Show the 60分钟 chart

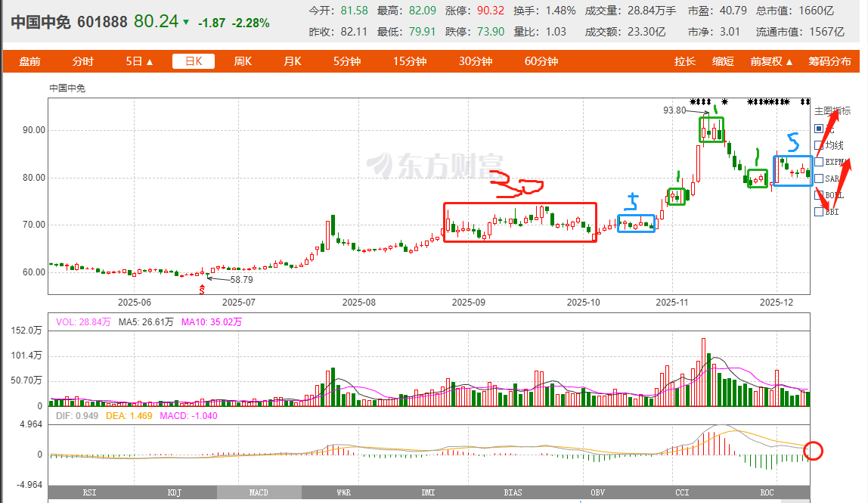click(541, 61)
